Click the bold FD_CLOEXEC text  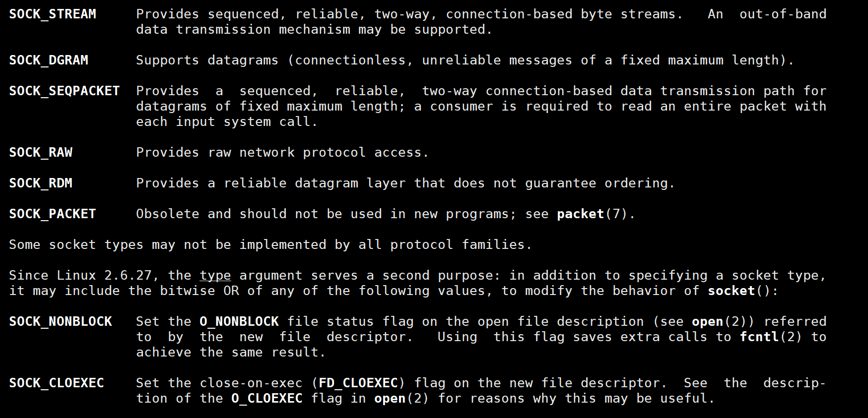tap(358, 383)
